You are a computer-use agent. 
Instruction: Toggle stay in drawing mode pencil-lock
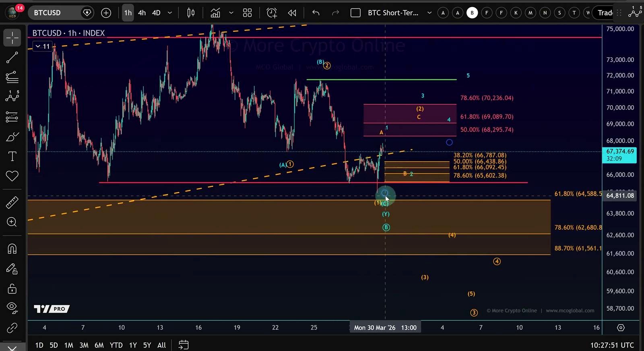tap(12, 269)
